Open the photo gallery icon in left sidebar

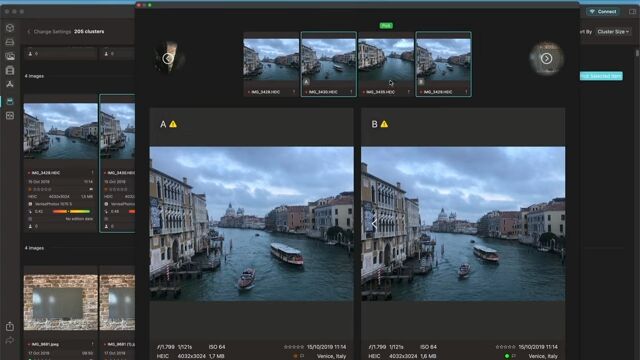tap(10, 56)
